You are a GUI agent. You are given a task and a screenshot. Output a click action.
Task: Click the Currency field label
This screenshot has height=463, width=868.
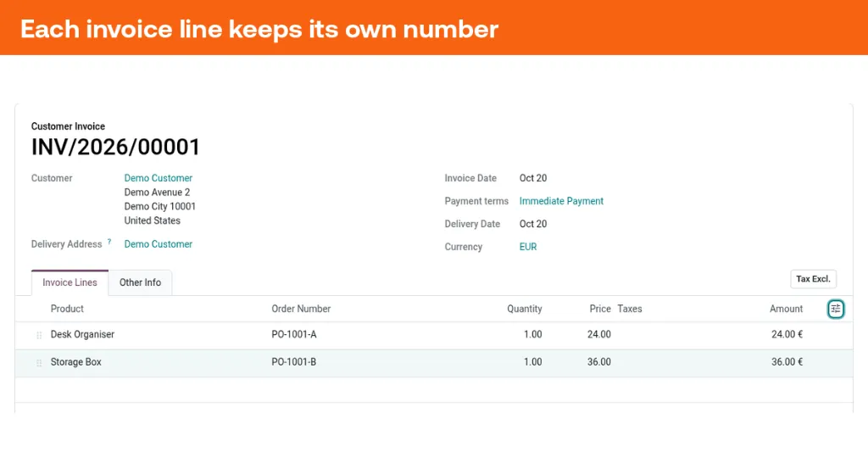point(464,247)
